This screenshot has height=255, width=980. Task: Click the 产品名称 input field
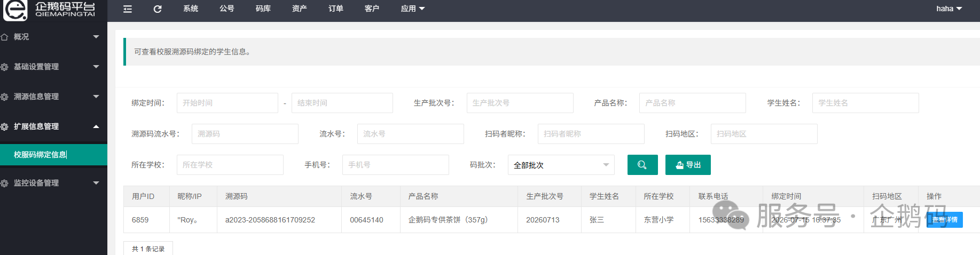coord(693,103)
